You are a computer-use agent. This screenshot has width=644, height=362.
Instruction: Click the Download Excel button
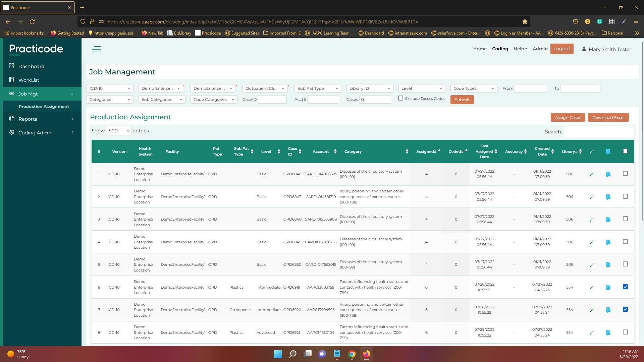[608, 118]
